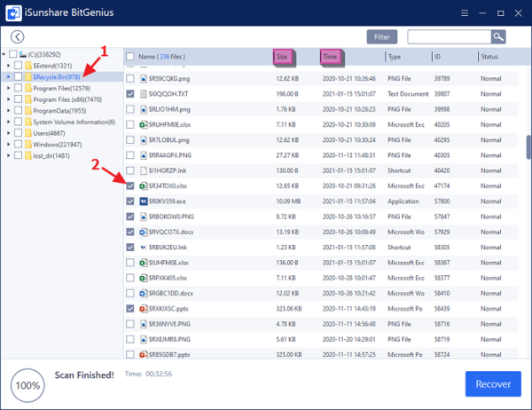Sort files by Time column header
The width and height of the screenshot is (532, 410).
point(330,57)
